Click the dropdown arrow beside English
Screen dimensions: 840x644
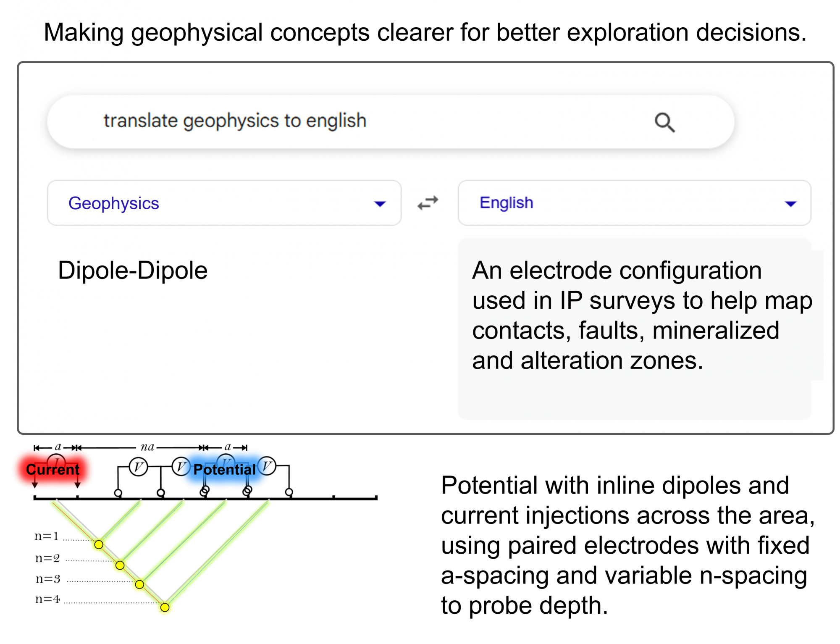tap(790, 204)
